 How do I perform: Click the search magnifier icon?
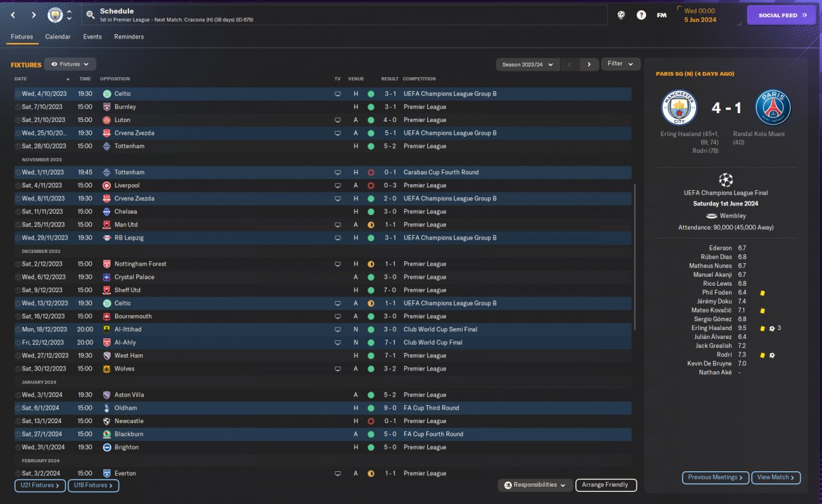pyautogui.click(x=91, y=15)
